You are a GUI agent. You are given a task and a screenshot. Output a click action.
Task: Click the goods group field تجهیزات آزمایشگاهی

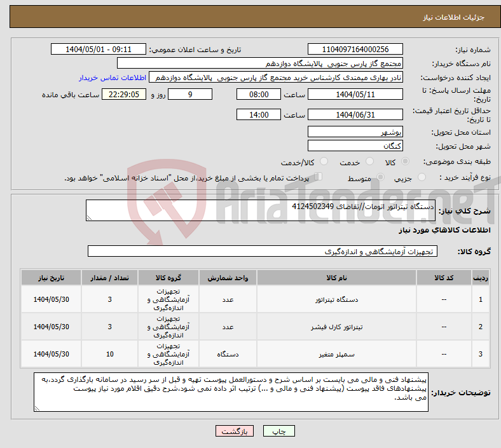pos(263,251)
